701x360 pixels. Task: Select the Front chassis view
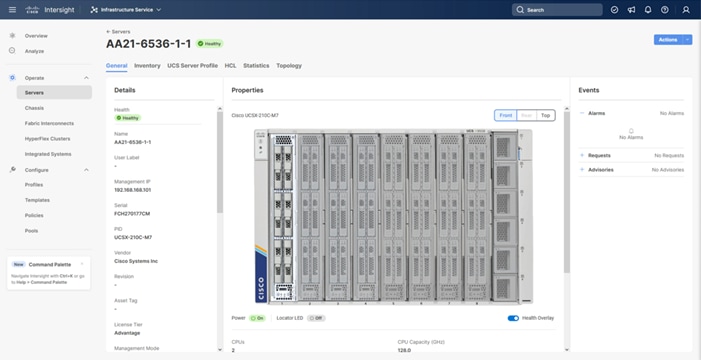pos(506,115)
